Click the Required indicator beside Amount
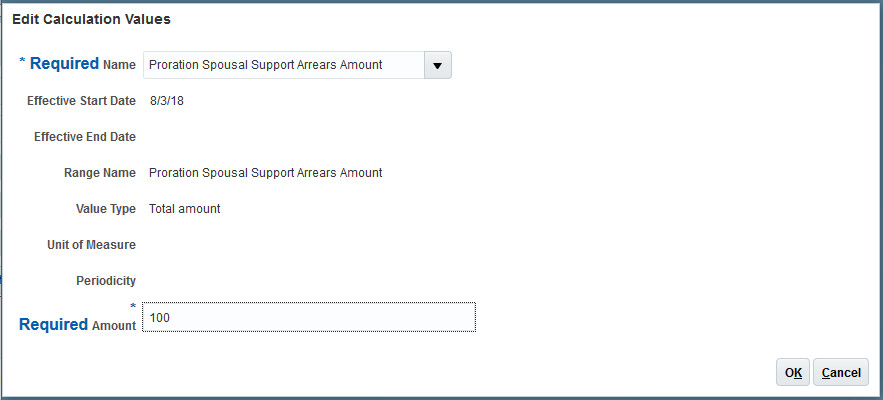 point(53,324)
